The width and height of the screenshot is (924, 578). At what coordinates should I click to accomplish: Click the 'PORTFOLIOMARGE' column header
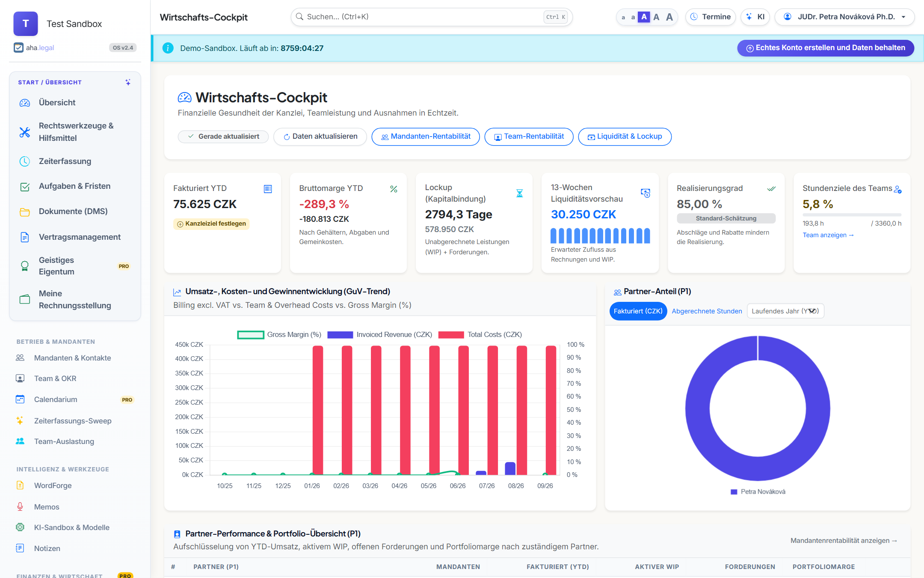click(x=823, y=567)
